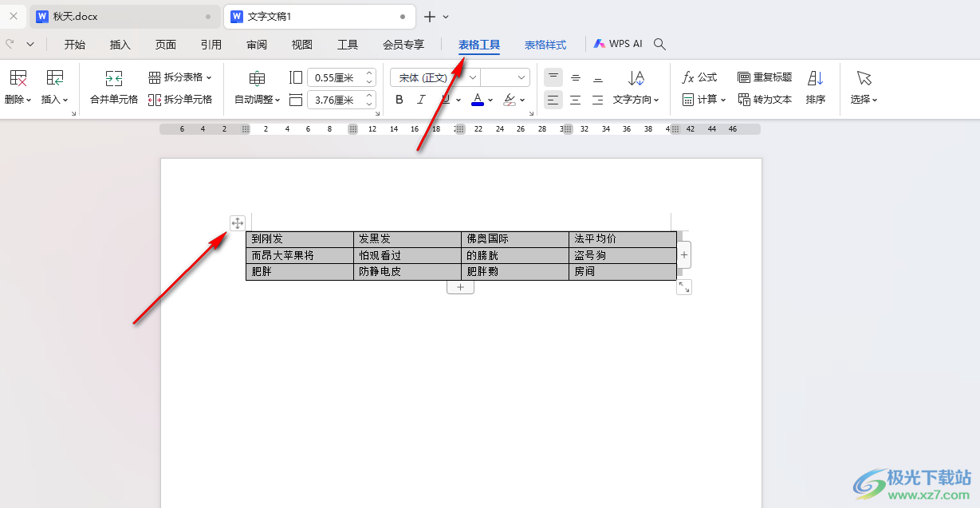Set vertical align bottom

coord(598,77)
